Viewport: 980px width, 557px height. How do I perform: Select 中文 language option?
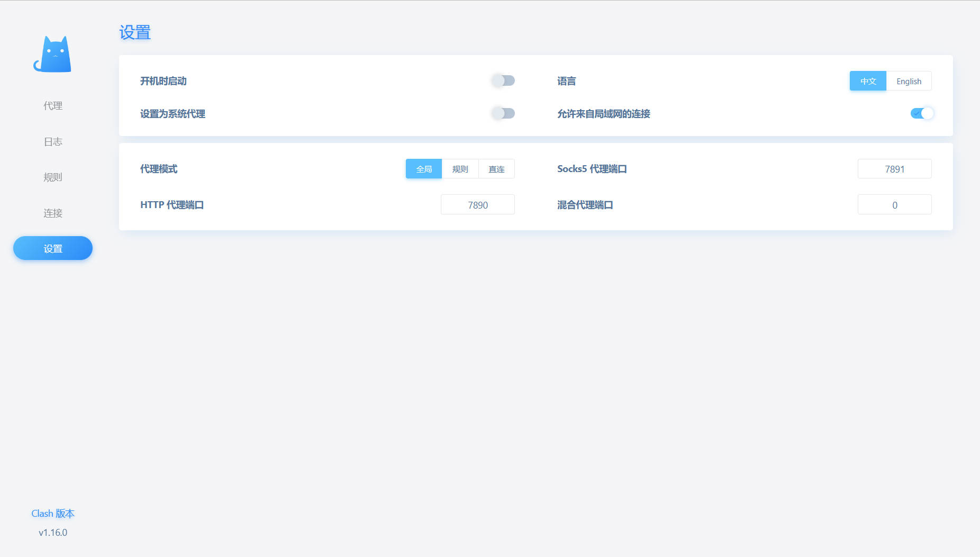point(868,81)
